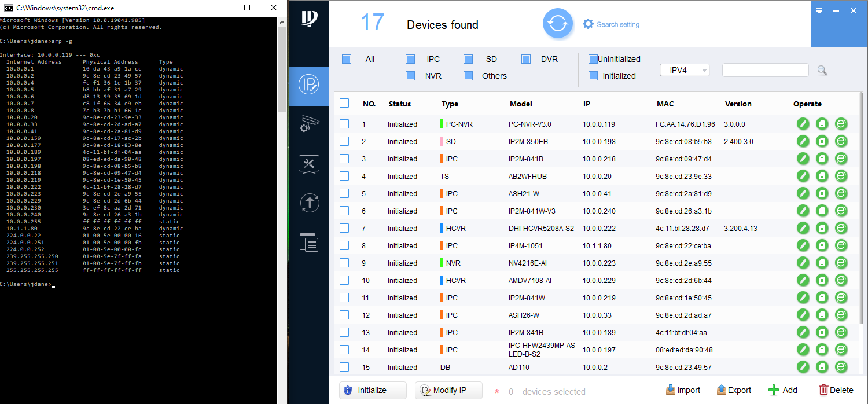Click the Import button
The height and width of the screenshot is (404, 868).
(x=683, y=390)
